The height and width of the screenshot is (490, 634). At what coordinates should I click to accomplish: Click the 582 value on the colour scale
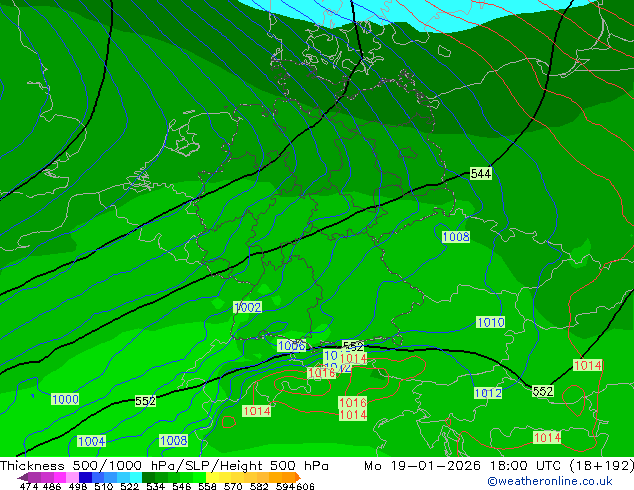(259, 486)
